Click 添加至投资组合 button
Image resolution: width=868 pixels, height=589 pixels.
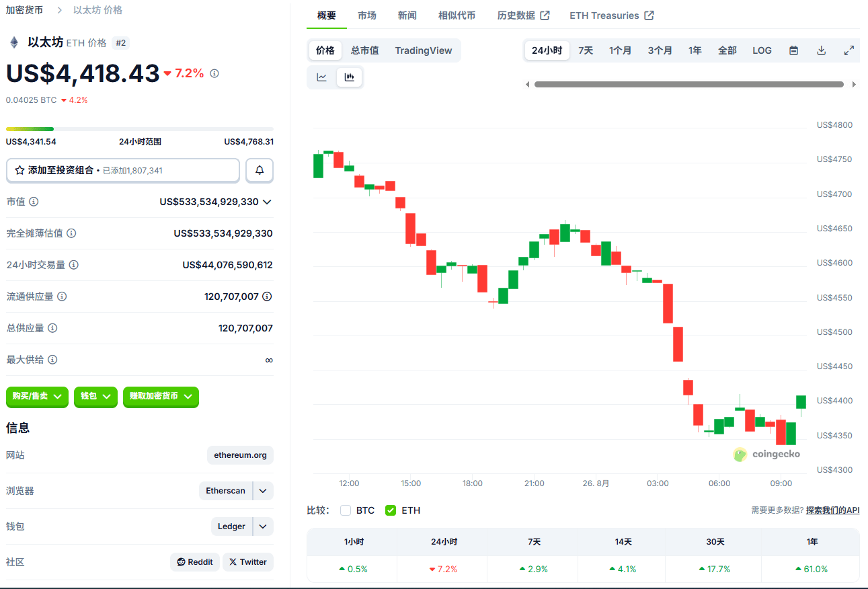pos(123,171)
